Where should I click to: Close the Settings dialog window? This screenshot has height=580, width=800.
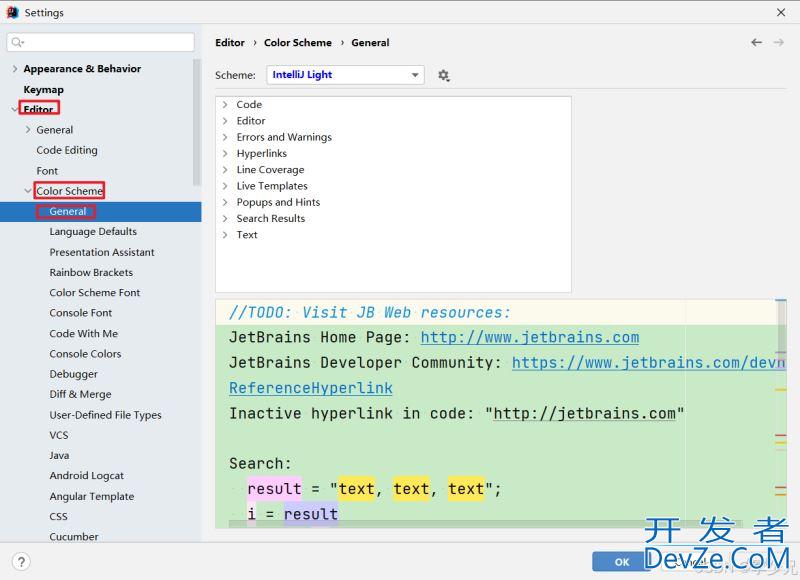(781, 12)
